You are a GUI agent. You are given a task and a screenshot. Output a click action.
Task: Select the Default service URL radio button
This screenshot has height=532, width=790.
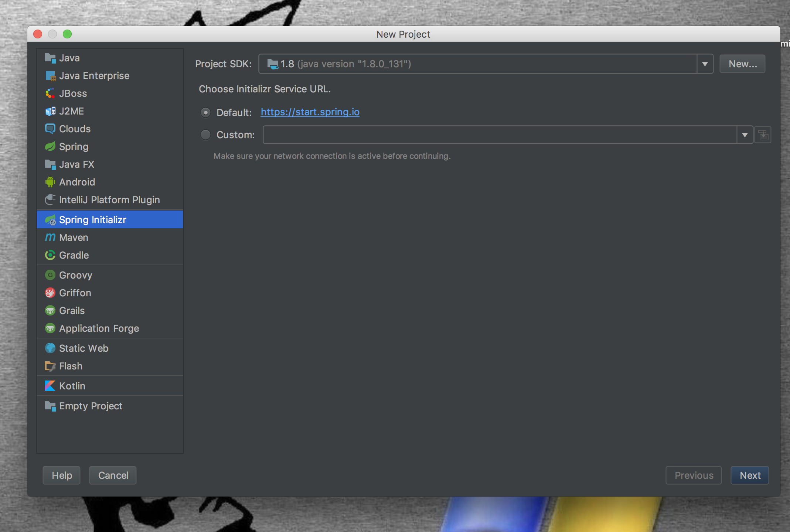click(206, 112)
